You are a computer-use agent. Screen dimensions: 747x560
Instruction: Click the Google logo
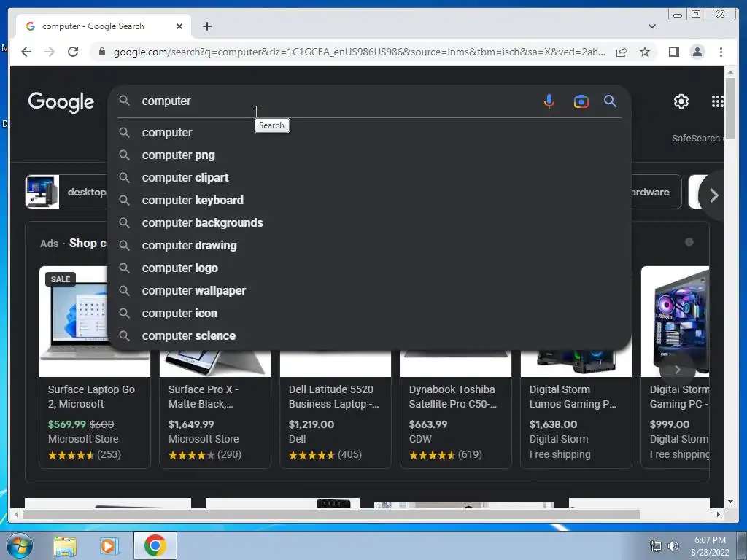coord(61,102)
